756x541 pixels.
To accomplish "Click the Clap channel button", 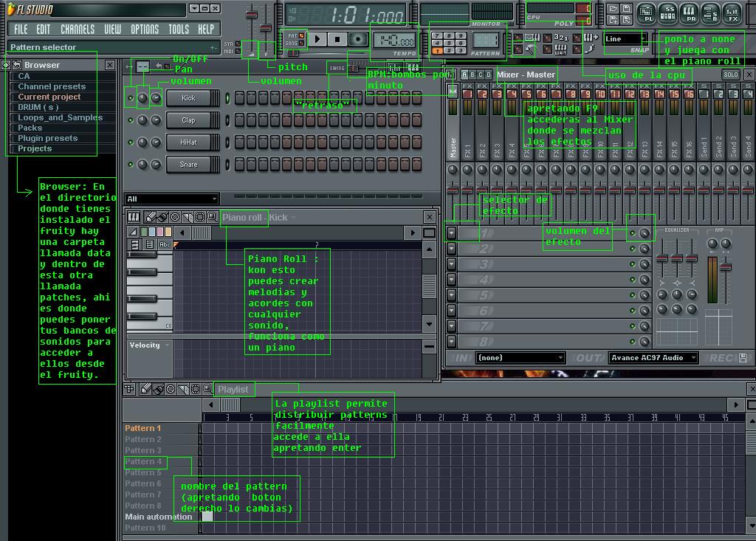I will coord(188,120).
